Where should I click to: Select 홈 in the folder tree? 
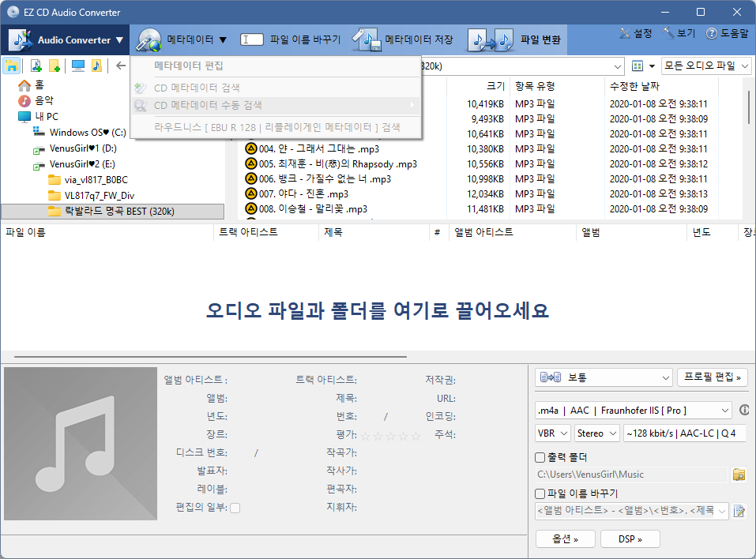click(32, 85)
